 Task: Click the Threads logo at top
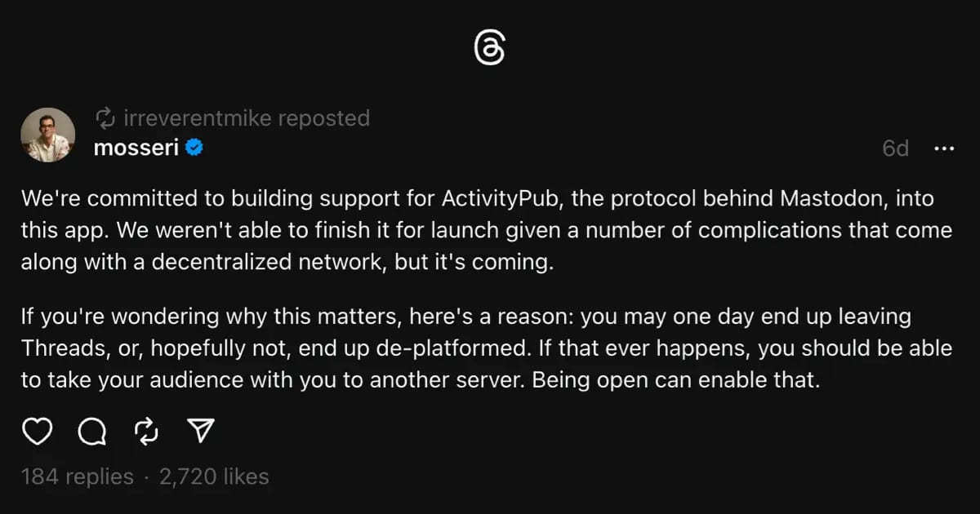(x=490, y=50)
